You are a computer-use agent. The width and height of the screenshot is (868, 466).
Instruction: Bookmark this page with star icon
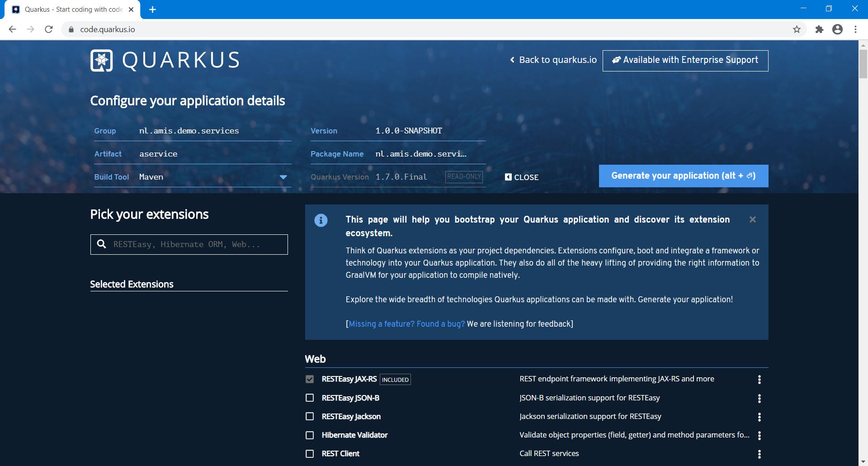tap(797, 29)
